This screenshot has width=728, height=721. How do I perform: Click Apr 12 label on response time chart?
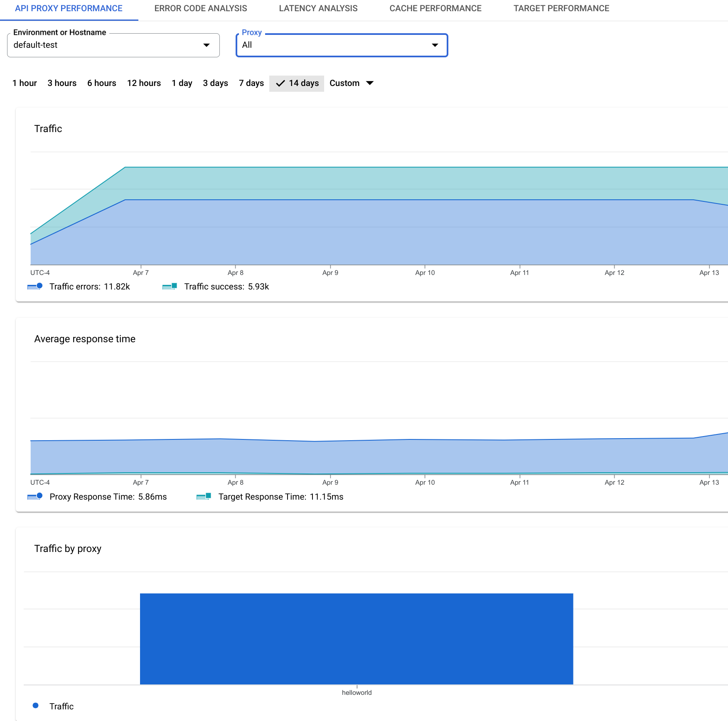615,482
